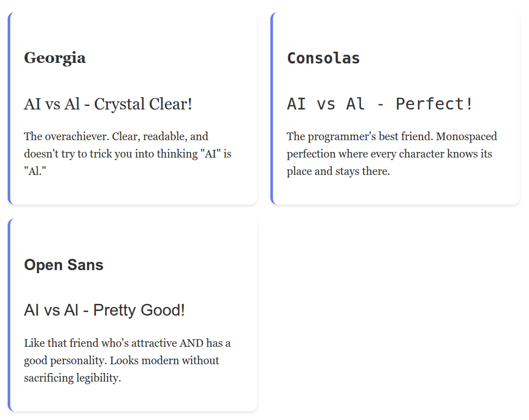Click the Consolas description about programmer's best friend
529x420 pixels.
pos(392,153)
